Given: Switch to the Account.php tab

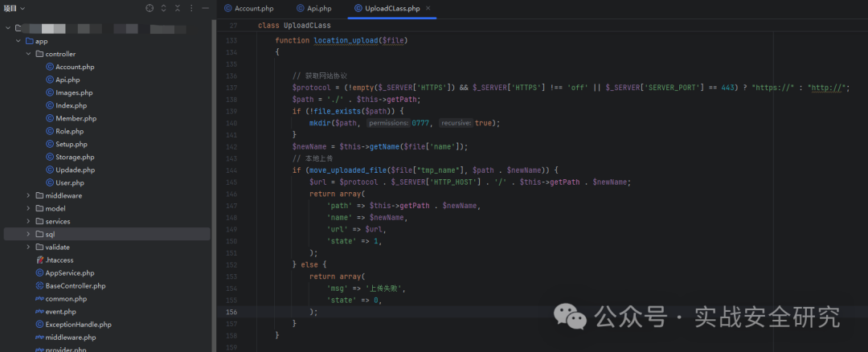Looking at the screenshot, I should [248, 8].
